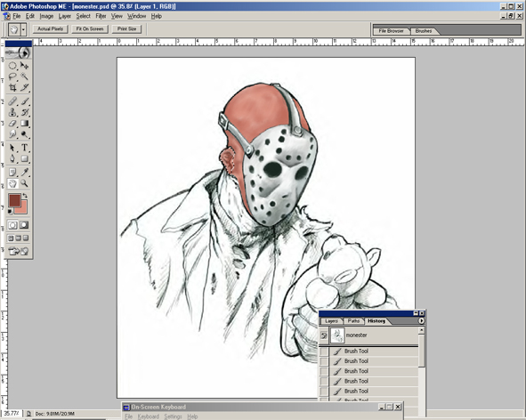Screen dimensions: 526x420
Task: Open the File Browser palette tab
Action: pyautogui.click(x=391, y=31)
